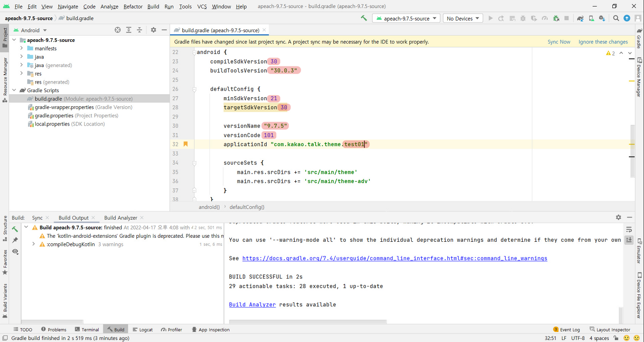The width and height of the screenshot is (644, 342).
Task: Toggle the Build tool window at the bottom
Action: (115, 329)
